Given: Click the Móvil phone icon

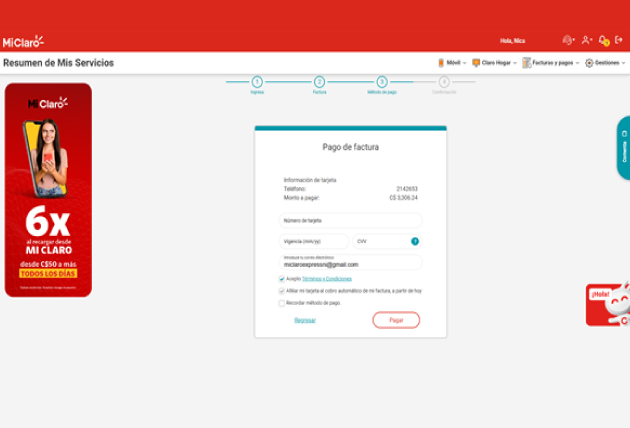Looking at the screenshot, I should click(441, 63).
